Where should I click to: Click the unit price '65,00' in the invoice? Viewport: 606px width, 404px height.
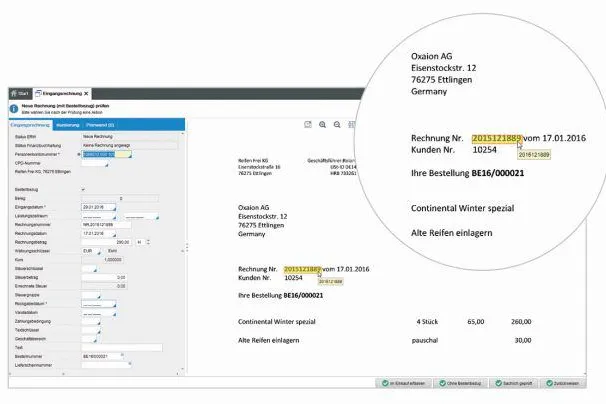point(476,322)
